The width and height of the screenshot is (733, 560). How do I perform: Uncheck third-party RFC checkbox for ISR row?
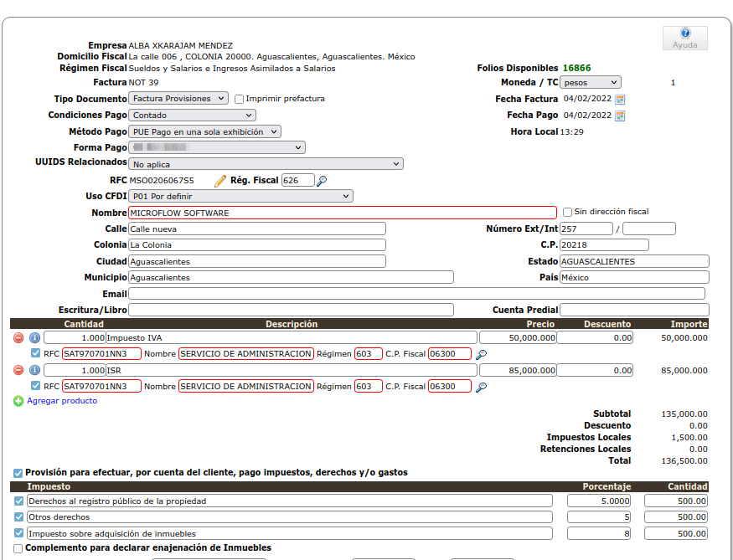(x=35, y=386)
